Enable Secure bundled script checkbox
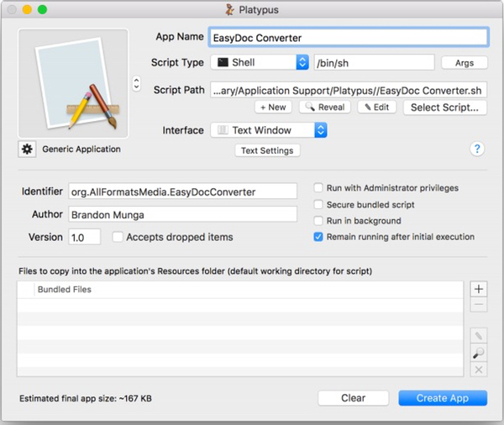Screen dimensions: 504x425 [x=318, y=204]
